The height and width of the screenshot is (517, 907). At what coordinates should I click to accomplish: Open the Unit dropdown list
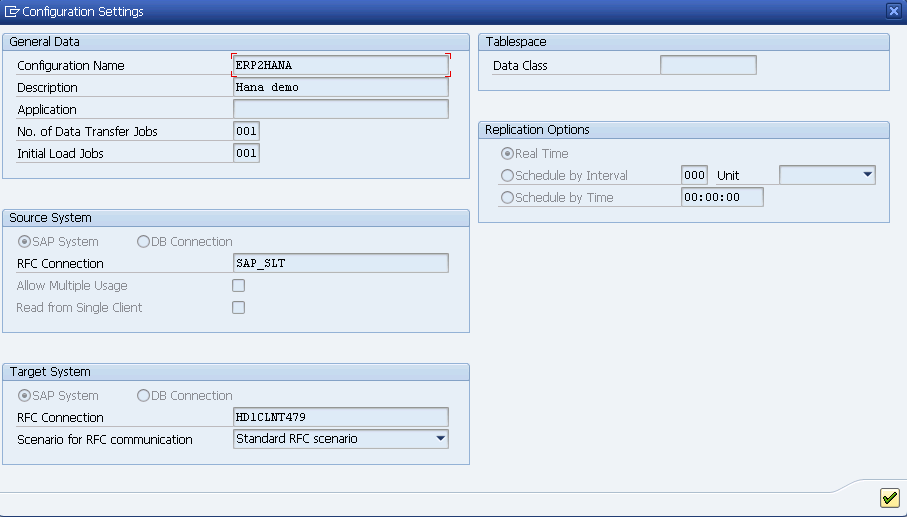click(x=866, y=175)
